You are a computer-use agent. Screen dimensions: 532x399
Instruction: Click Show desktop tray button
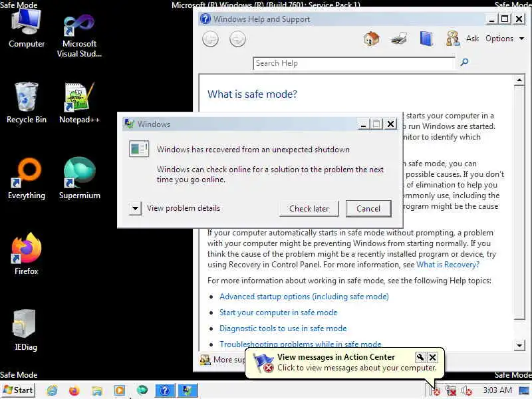(x=525, y=390)
